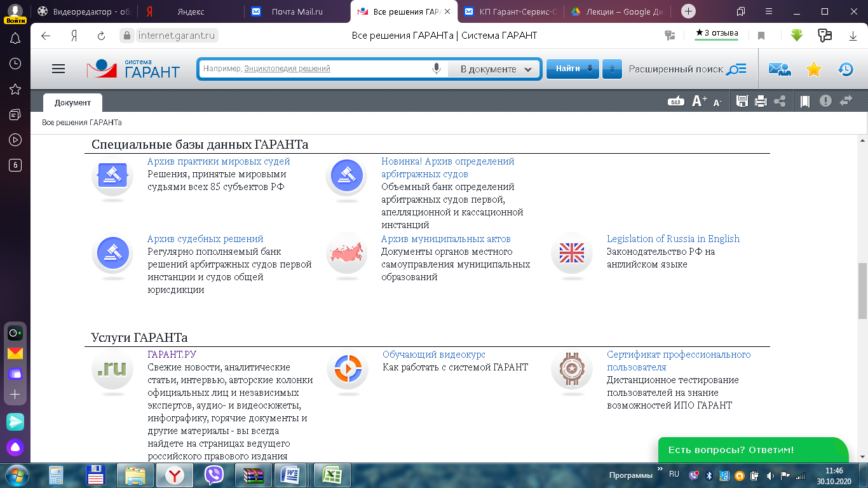Increase font size with A+ icon
868x488 pixels.
point(699,101)
